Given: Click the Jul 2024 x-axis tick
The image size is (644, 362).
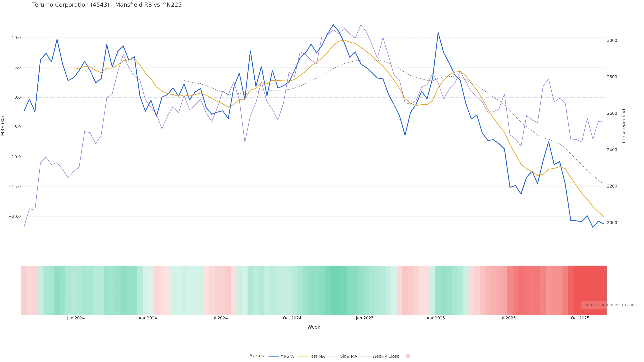Looking at the screenshot, I should click(220, 318).
